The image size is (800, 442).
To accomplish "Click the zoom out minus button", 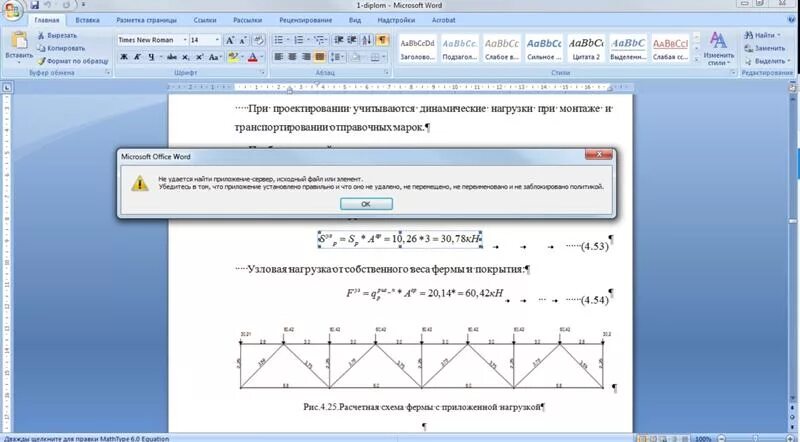I will 721,438.
